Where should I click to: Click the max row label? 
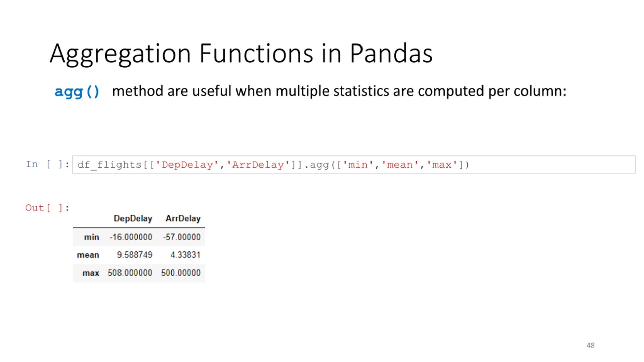[x=91, y=273]
